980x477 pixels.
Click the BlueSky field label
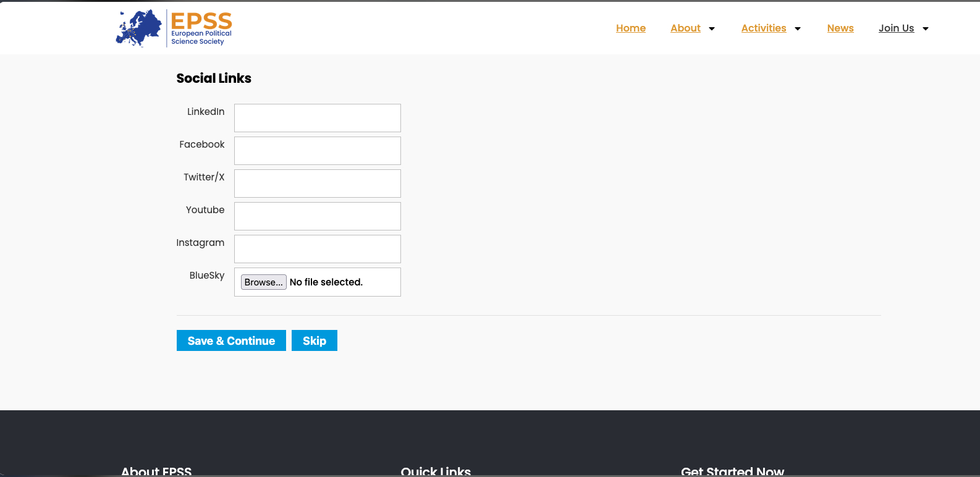pyautogui.click(x=207, y=276)
